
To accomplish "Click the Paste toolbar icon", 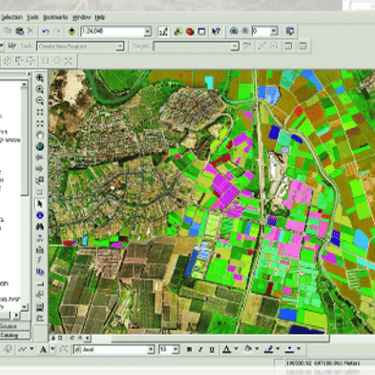I will tap(20, 31).
